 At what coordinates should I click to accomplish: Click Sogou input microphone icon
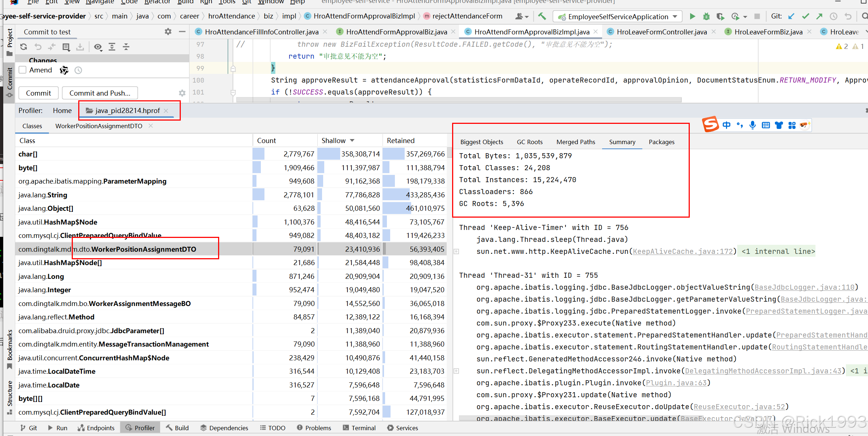[x=752, y=125]
